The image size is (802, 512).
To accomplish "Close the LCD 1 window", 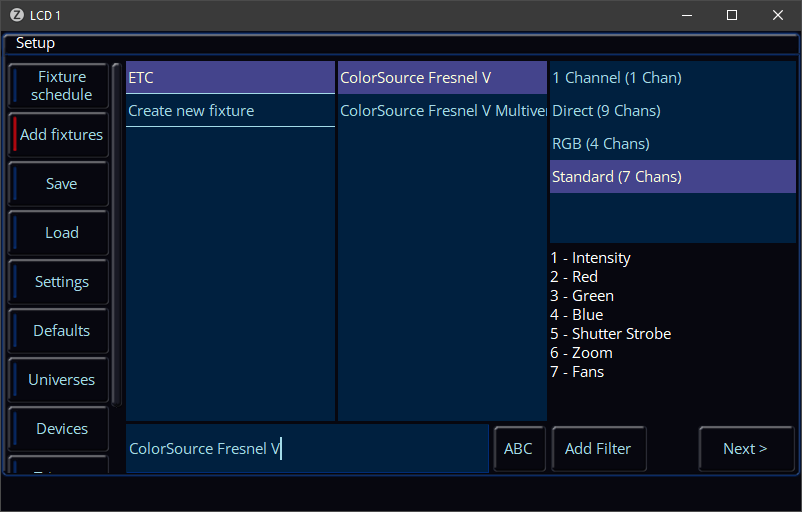I will point(777,15).
